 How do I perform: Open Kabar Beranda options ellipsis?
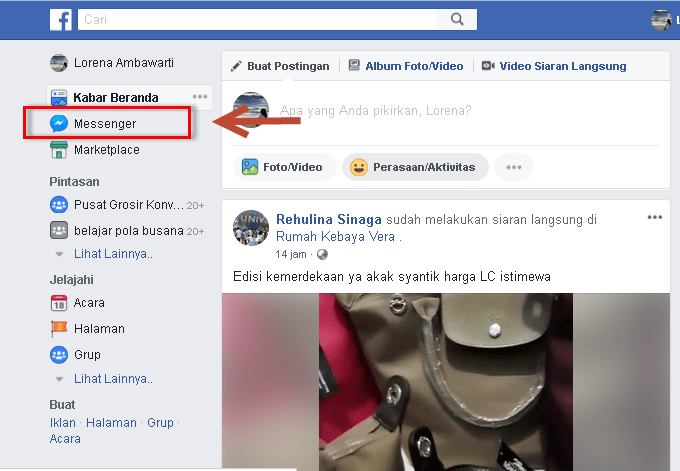pos(200,97)
